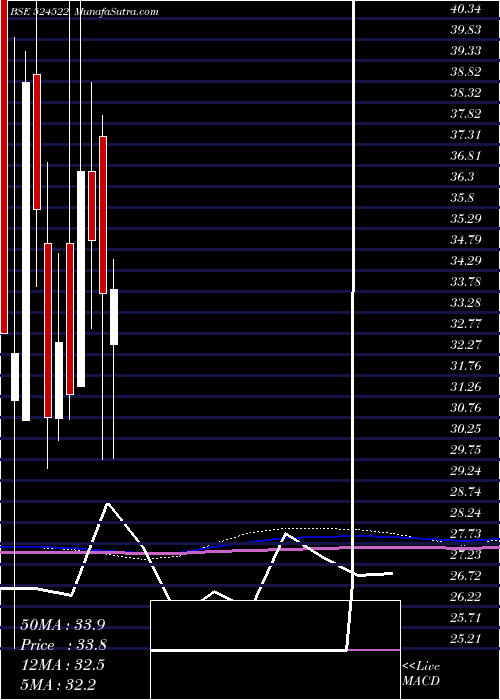
Task: Click the 39.33 axis value
Action: [466, 51]
